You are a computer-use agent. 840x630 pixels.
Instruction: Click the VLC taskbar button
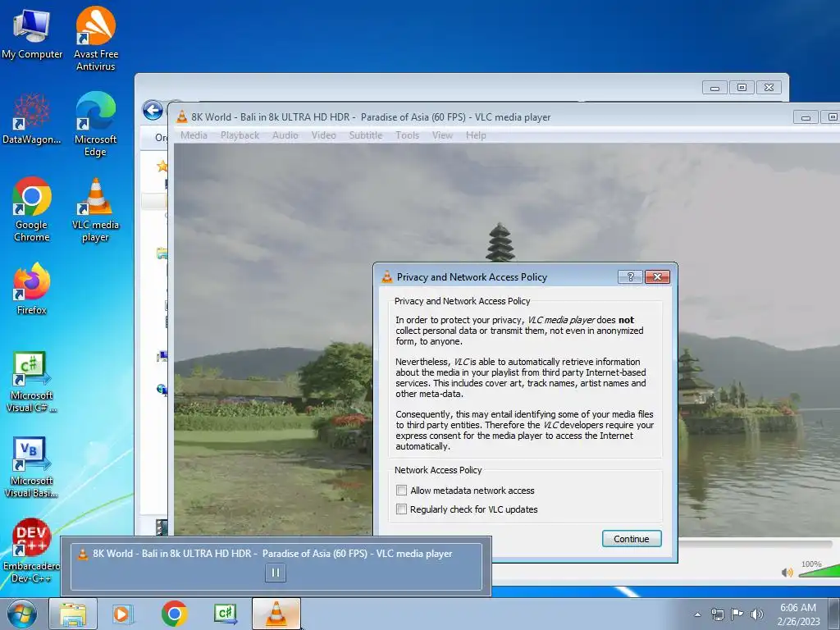click(x=276, y=614)
